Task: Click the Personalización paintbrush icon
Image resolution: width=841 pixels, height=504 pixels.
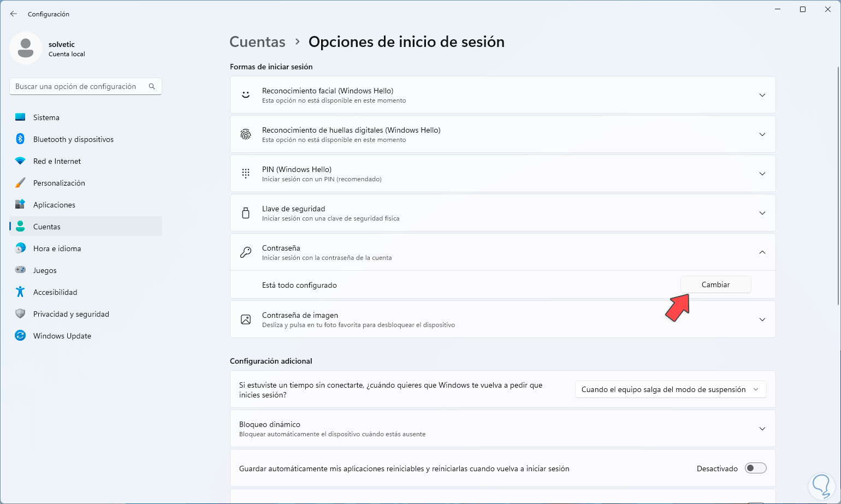Action: (x=20, y=183)
